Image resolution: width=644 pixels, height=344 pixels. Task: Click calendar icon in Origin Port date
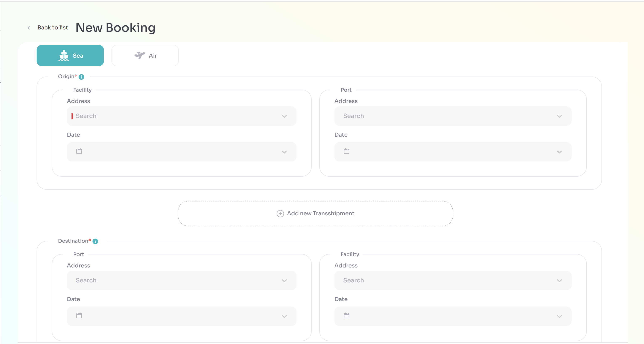(x=346, y=151)
